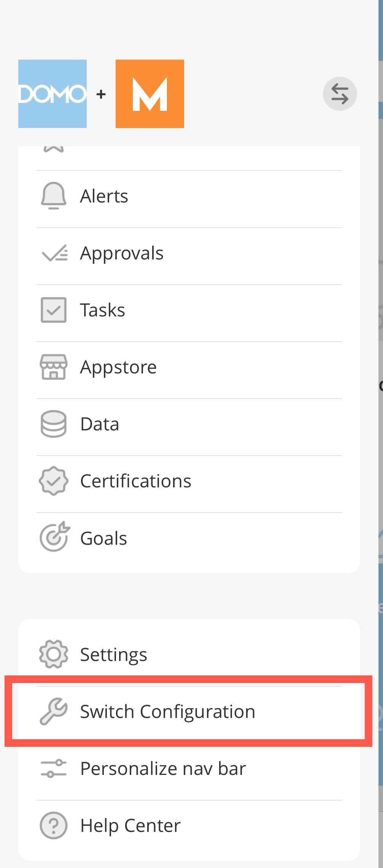
Task: Click the Approvals checkmark icon
Action: pos(55,253)
